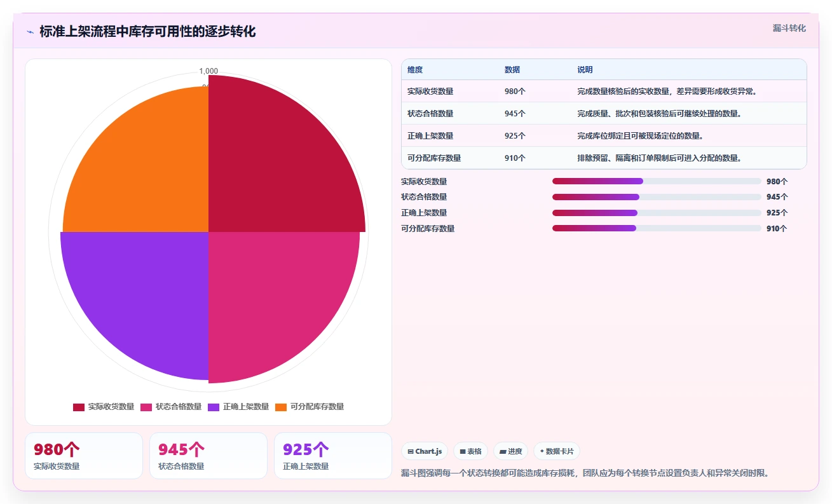
Task: Click description starting 排除预留、隔离
Action: pyautogui.click(x=660, y=158)
